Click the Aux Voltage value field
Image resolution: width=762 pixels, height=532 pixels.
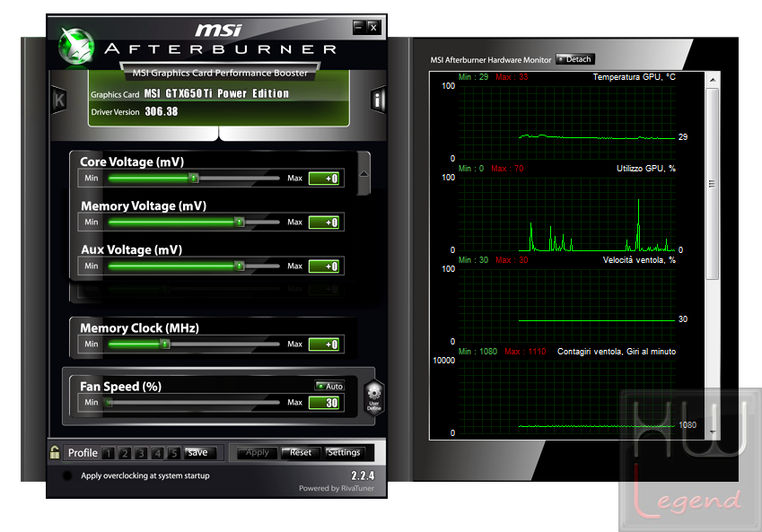(x=324, y=266)
